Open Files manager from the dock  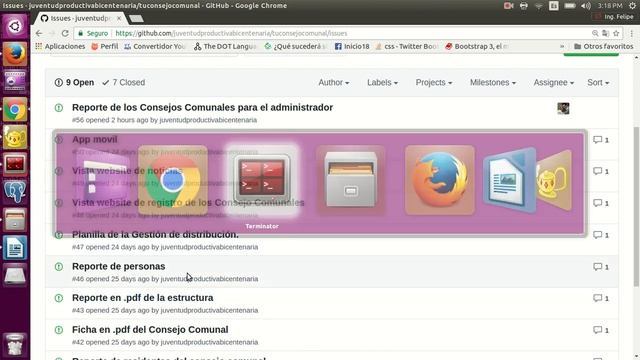pyautogui.click(x=15, y=220)
